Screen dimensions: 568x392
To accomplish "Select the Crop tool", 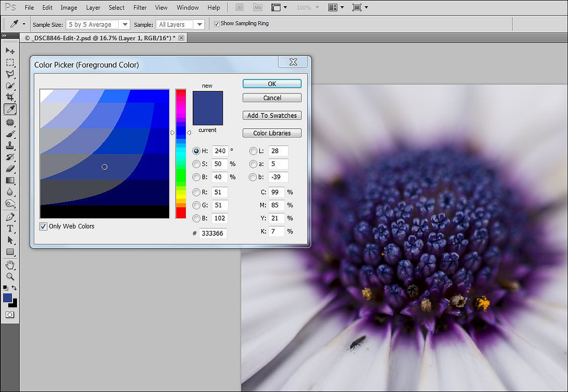I will [x=10, y=97].
